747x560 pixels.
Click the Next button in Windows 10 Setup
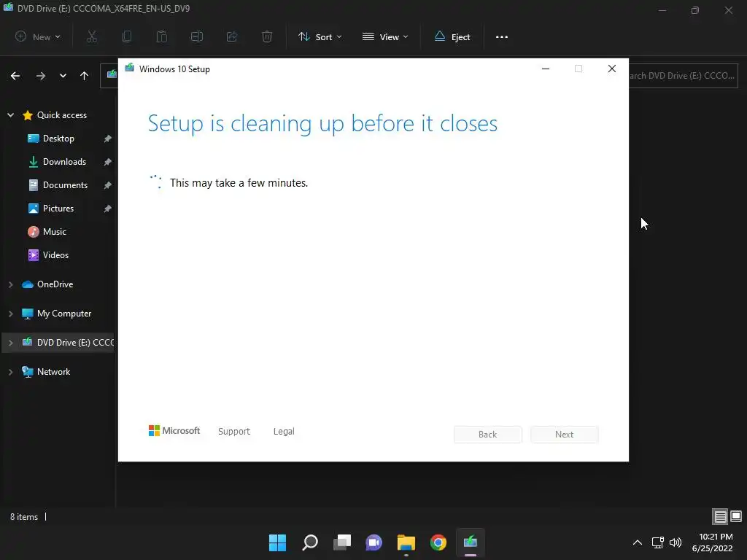coord(565,435)
